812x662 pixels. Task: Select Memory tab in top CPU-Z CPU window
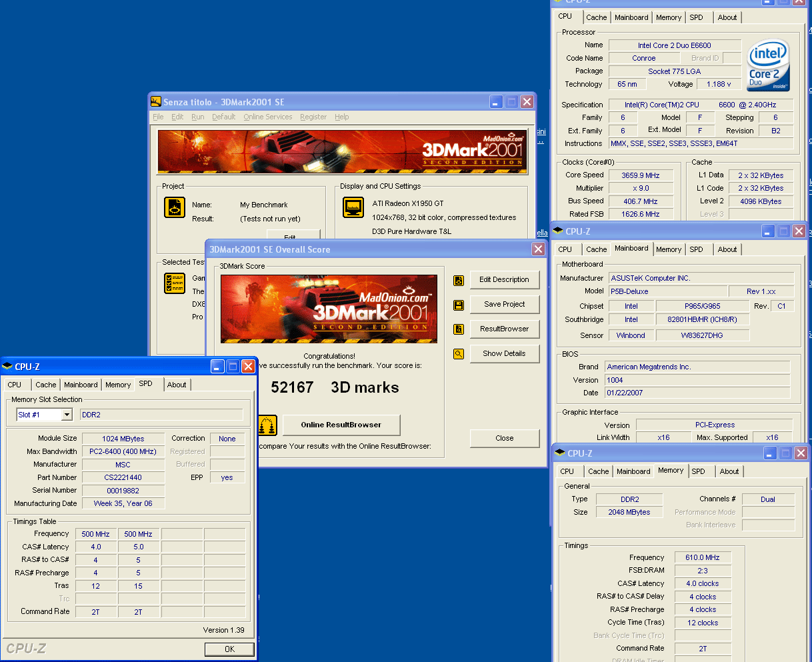tap(669, 17)
